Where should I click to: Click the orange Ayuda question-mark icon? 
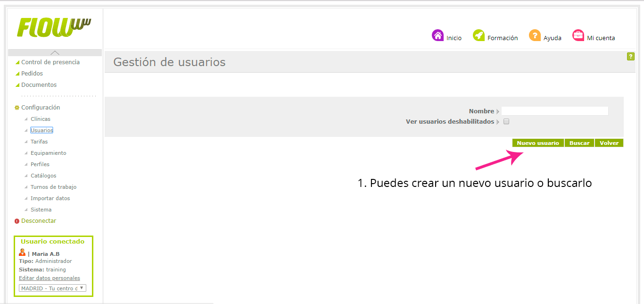(x=535, y=35)
